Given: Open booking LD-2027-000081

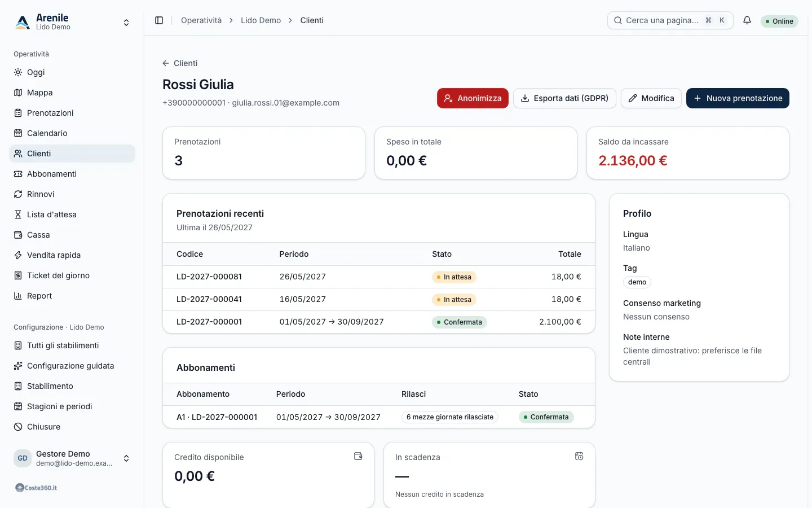Looking at the screenshot, I should [209, 277].
